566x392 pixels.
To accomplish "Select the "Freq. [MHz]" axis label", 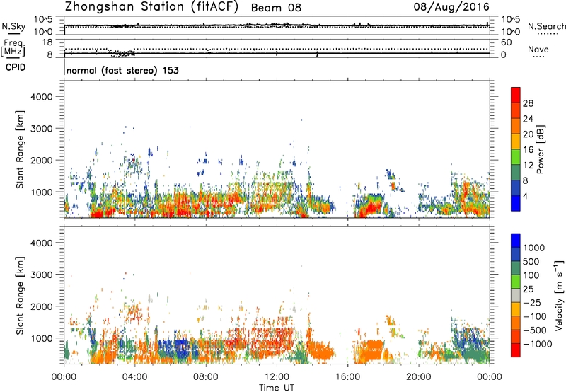I will pyautogui.click(x=13, y=48).
